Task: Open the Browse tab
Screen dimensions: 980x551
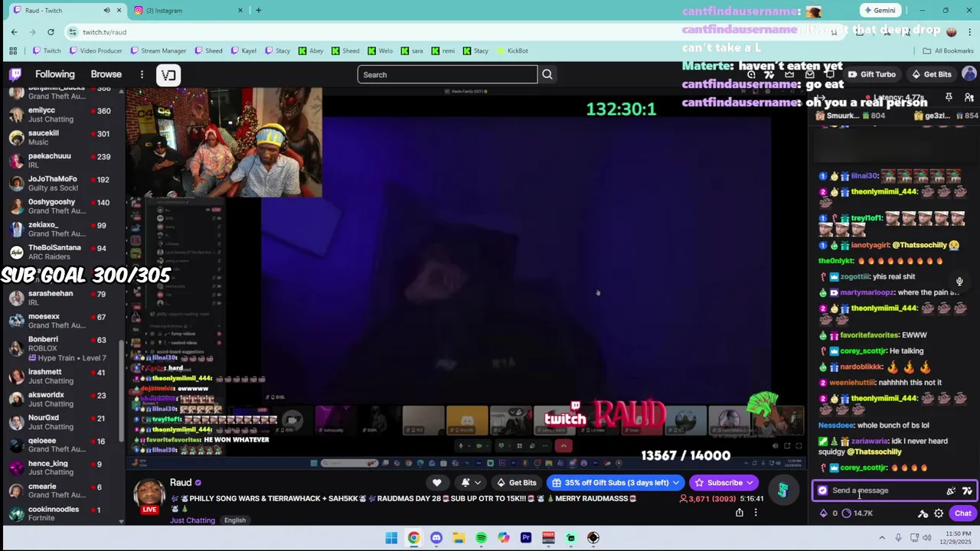Action: pyautogui.click(x=106, y=74)
